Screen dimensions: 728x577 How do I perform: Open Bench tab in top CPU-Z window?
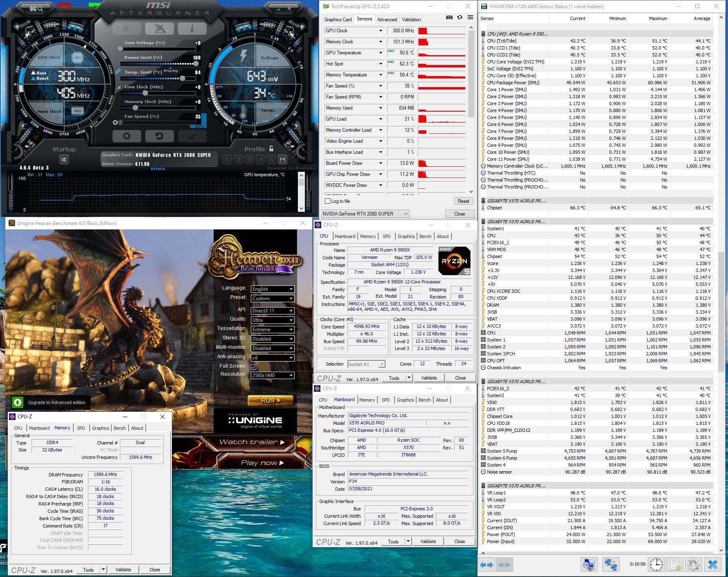425,236
